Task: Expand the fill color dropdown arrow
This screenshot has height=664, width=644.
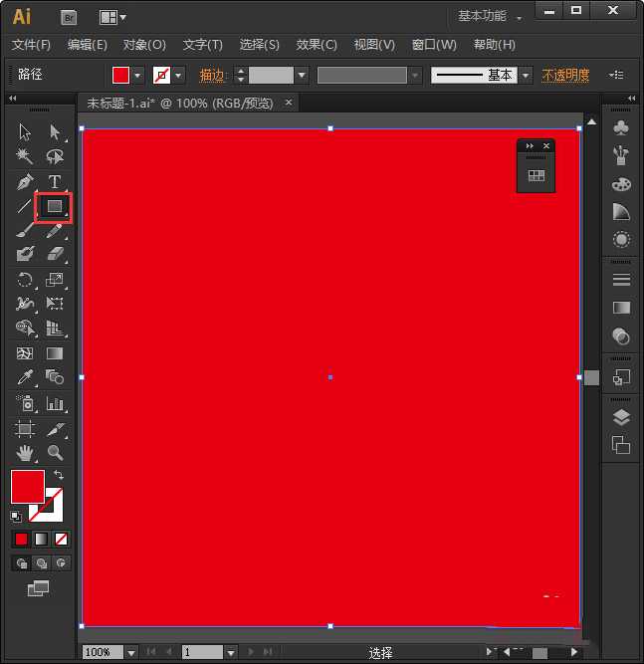Action: (137, 76)
